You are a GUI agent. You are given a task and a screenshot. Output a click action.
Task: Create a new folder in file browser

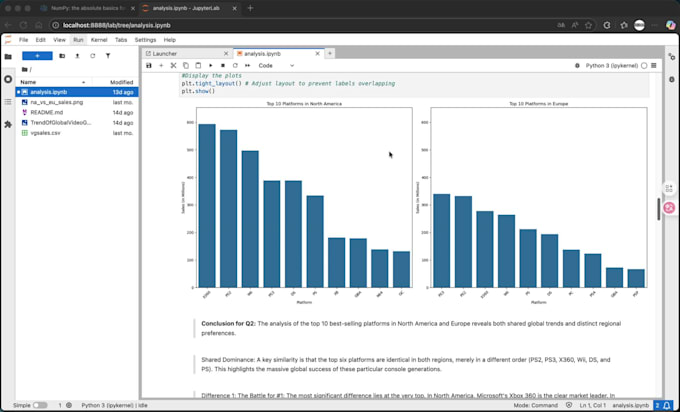pyautogui.click(x=62, y=56)
